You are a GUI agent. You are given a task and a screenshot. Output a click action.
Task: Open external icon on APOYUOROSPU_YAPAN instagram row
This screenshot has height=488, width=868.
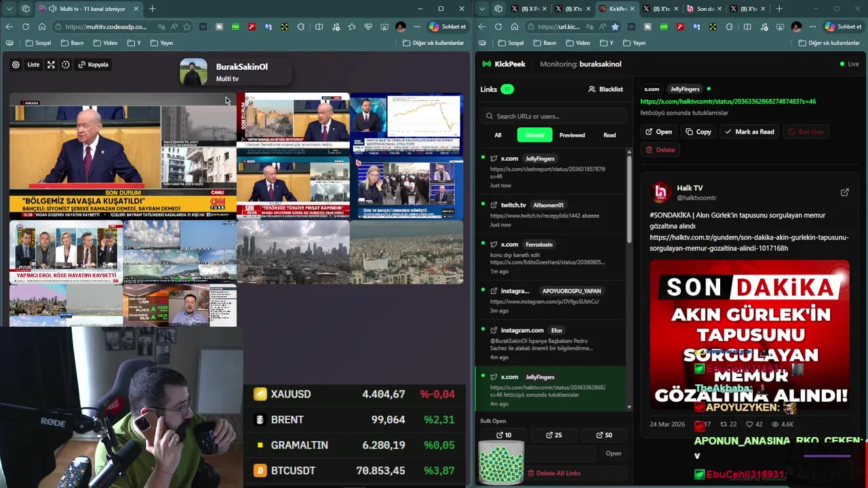[x=494, y=291]
